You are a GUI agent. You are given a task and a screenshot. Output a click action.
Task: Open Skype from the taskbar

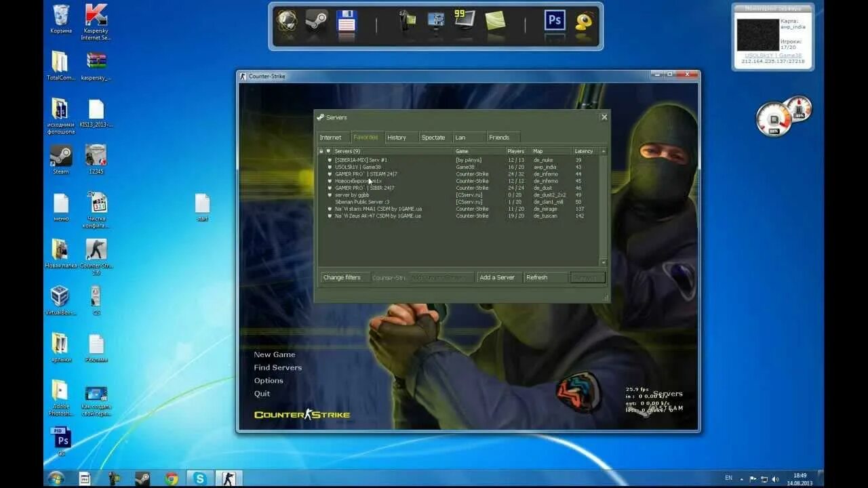199,479
